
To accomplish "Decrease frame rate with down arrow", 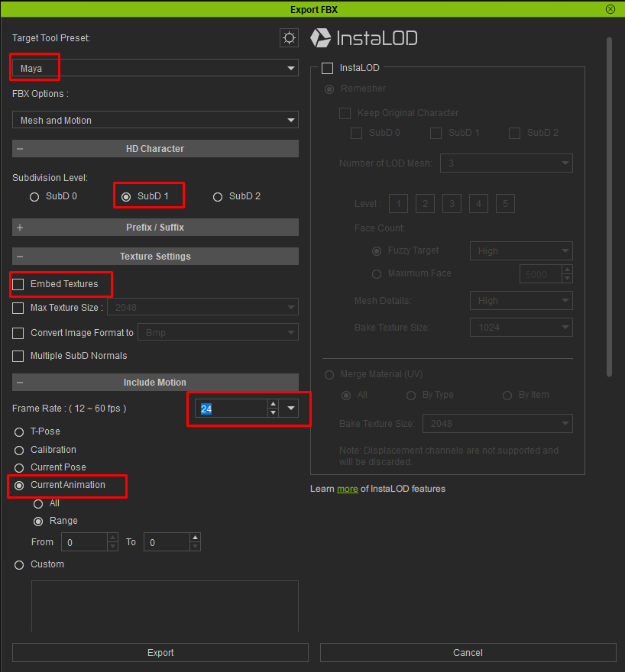I will 273,413.
